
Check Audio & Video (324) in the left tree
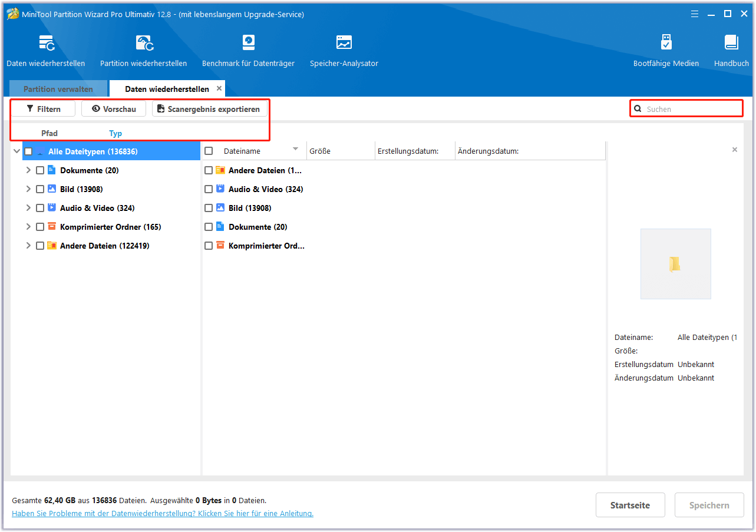(40, 208)
